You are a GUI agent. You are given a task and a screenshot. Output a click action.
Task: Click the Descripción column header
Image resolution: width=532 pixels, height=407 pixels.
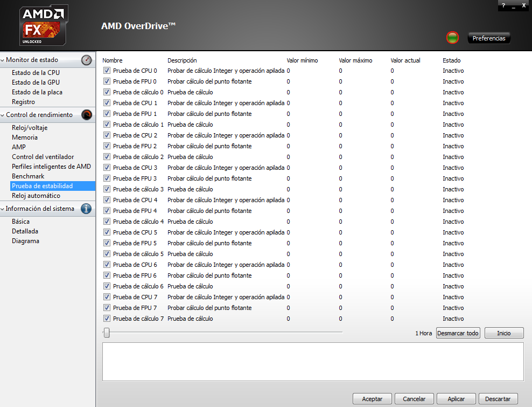[x=182, y=60]
